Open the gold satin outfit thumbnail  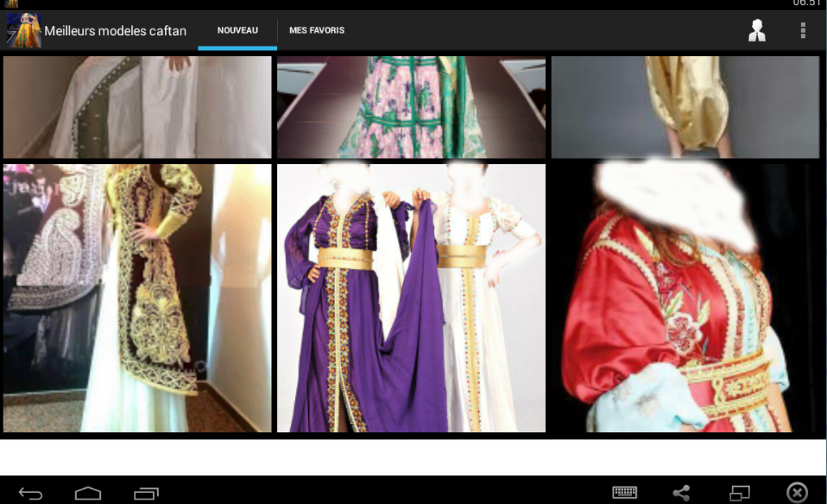(685, 107)
